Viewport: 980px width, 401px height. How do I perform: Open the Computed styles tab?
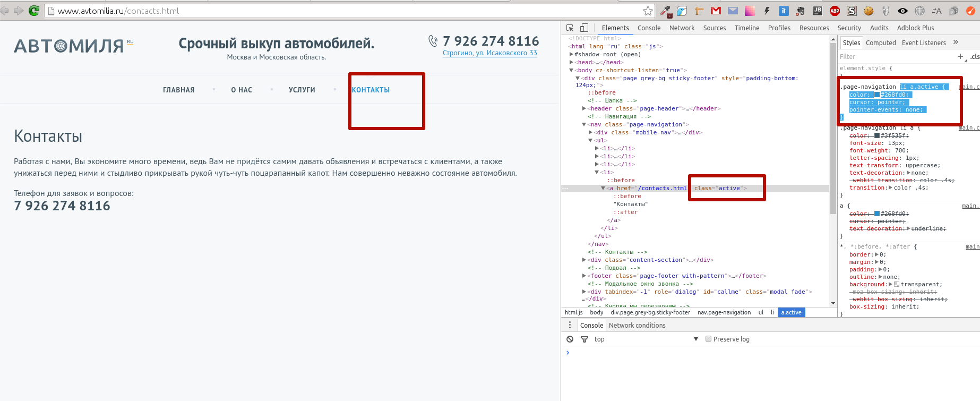click(x=881, y=43)
